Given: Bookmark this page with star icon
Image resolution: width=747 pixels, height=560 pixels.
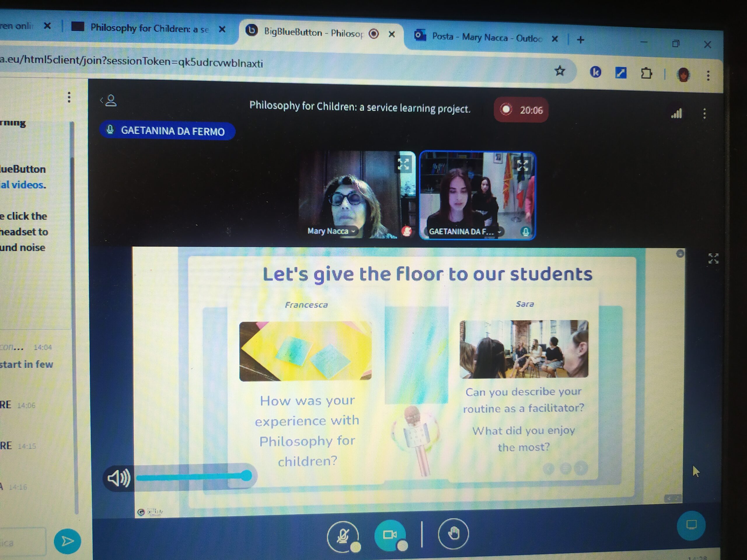Looking at the screenshot, I should pos(560,71).
